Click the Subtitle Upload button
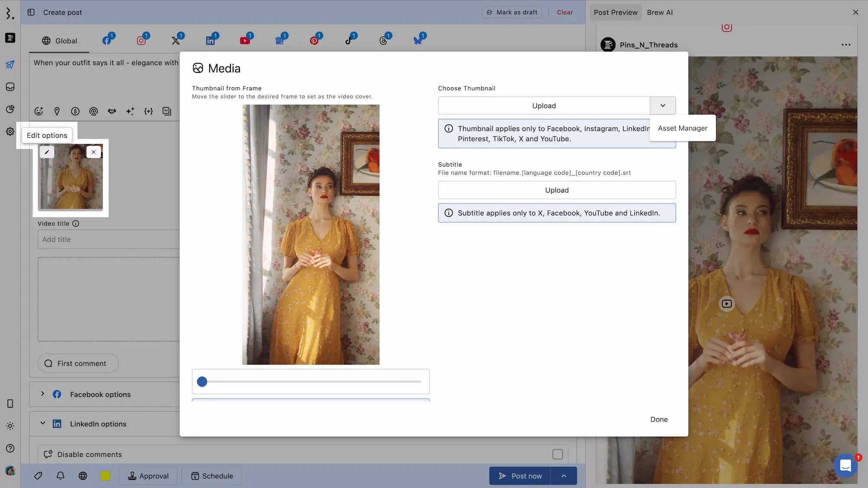This screenshot has width=868, height=488. [x=556, y=190]
